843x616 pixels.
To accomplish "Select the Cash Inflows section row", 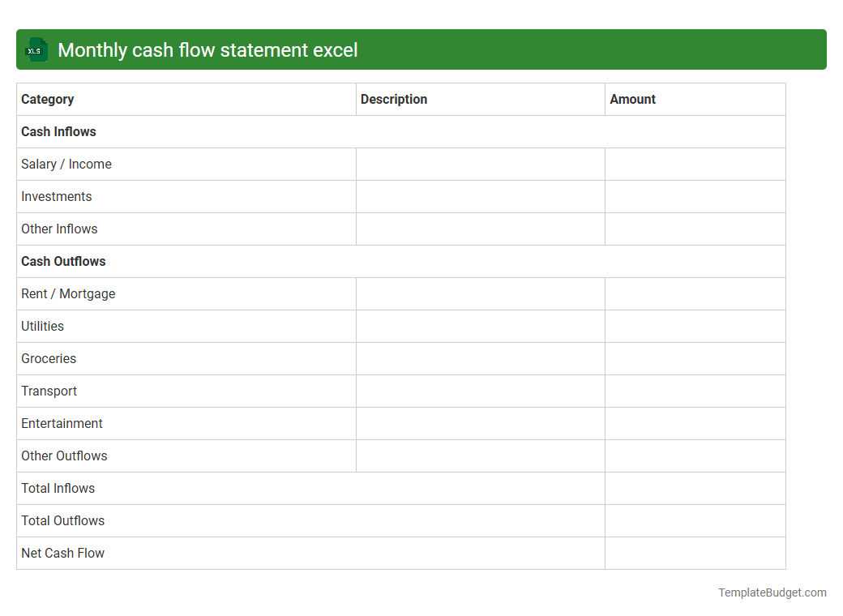I will pos(58,131).
